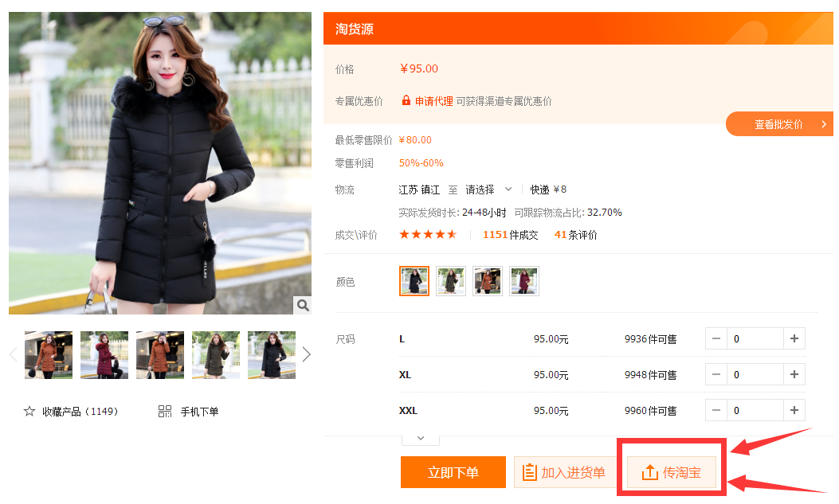Image resolution: width=839 pixels, height=504 pixels.
Task: Click next thumbnail arrow in gallery
Action: click(x=306, y=354)
